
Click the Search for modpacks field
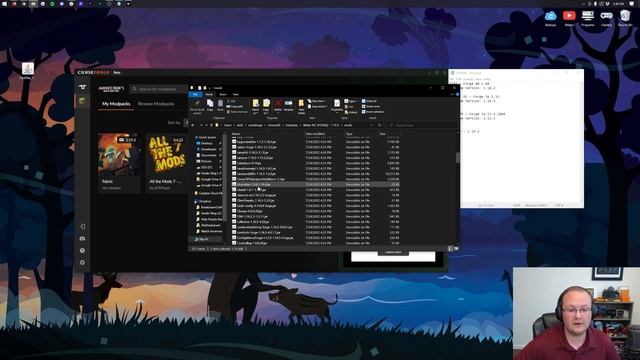(x=158, y=89)
